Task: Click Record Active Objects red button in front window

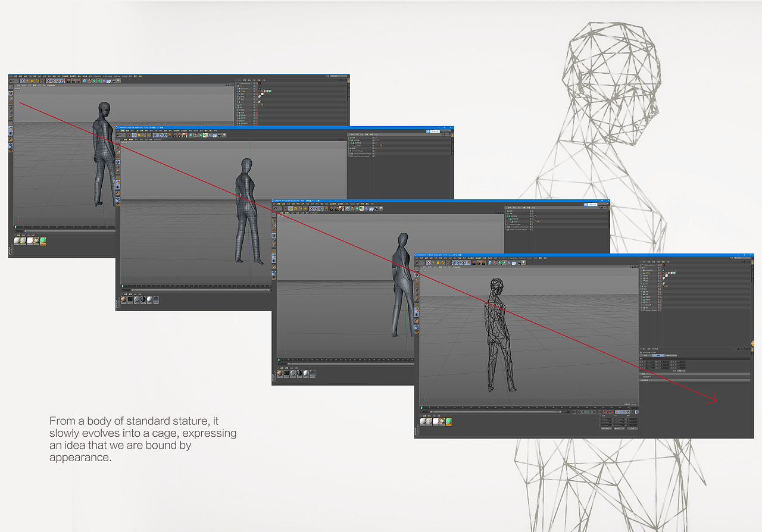Action: 604,412
